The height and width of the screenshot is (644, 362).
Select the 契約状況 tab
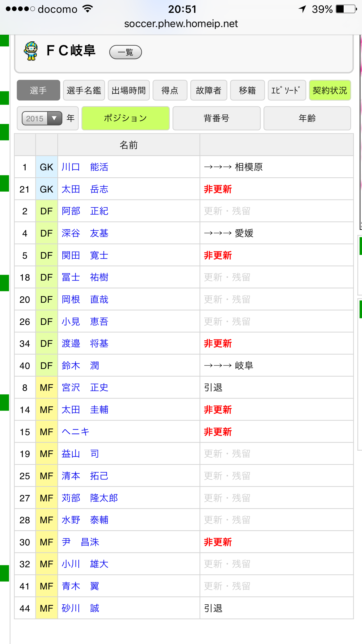(x=330, y=90)
